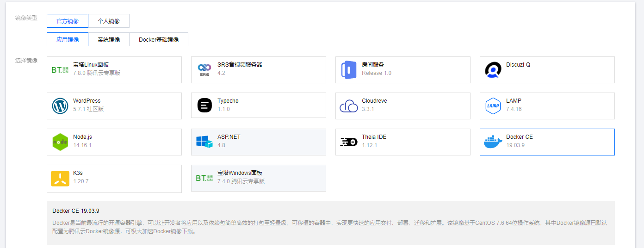Click version text Release 1.0
Image resolution: width=644 pixels, height=248 pixels.
pos(377,73)
